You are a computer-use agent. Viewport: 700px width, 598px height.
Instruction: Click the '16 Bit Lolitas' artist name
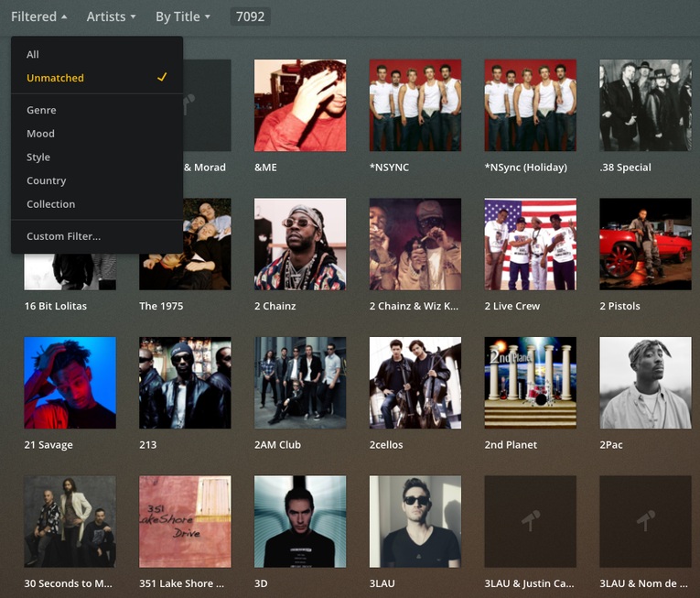click(55, 306)
